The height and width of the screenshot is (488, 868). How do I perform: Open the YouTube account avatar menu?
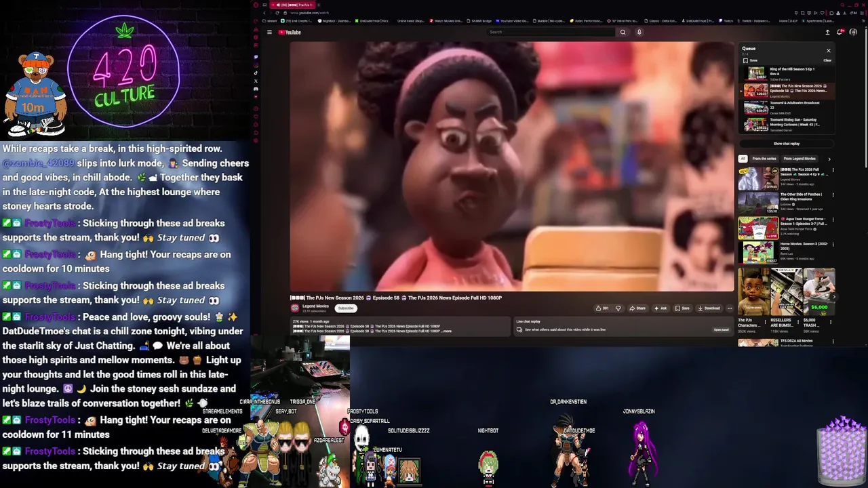(x=853, y=32)
